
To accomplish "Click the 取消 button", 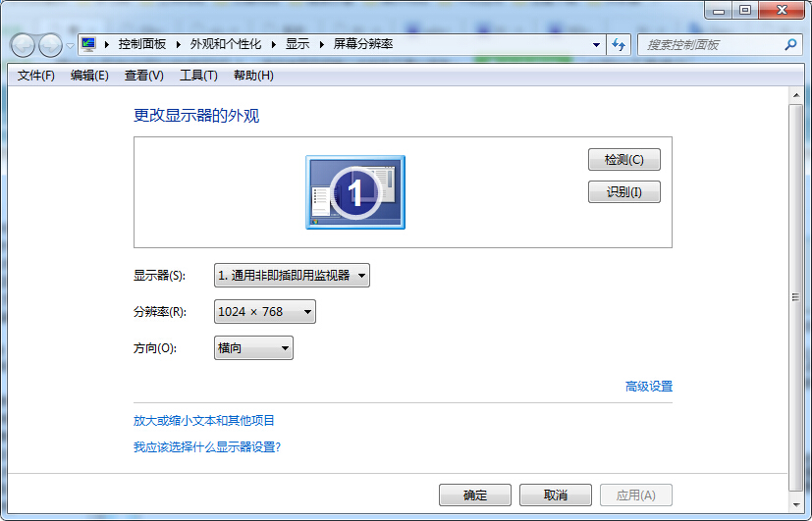I will 555,495.
